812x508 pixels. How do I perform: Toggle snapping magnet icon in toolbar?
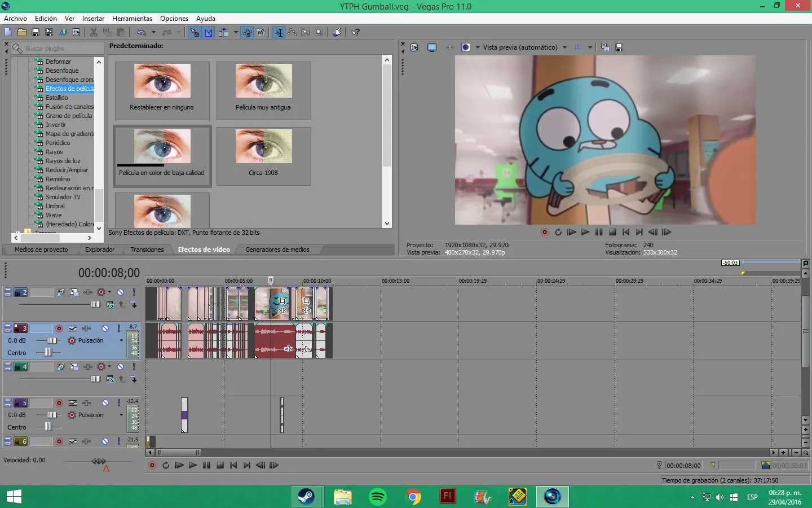(x=195, y=32)
